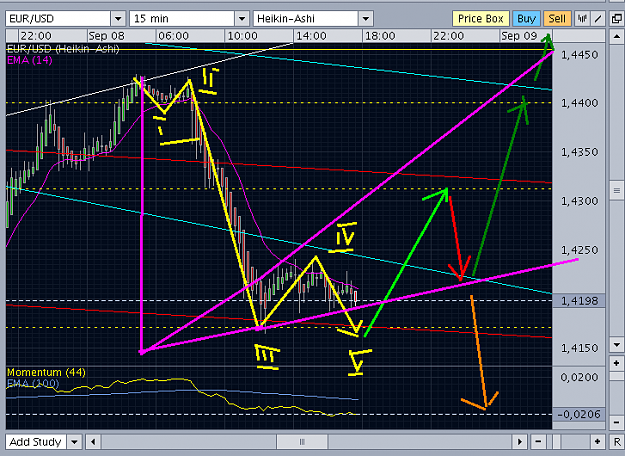The image size is (625, 456).
Task: Click the restore window overlapping squares icon
Action: point(617,19)
